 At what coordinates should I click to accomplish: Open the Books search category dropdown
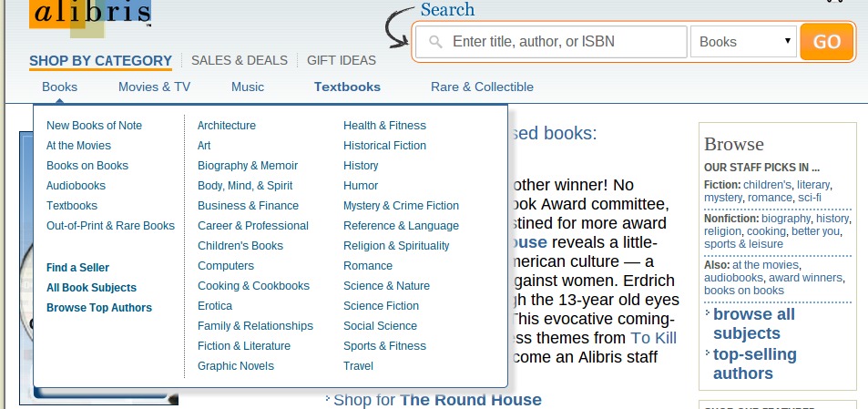click(x=743, y=42)
